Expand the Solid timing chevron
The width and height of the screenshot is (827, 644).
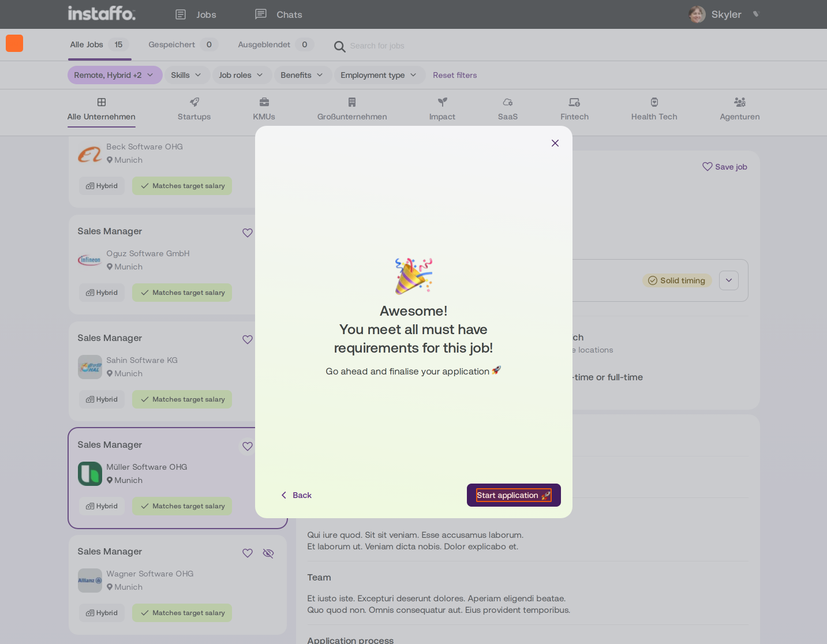(x=729, y=280)
